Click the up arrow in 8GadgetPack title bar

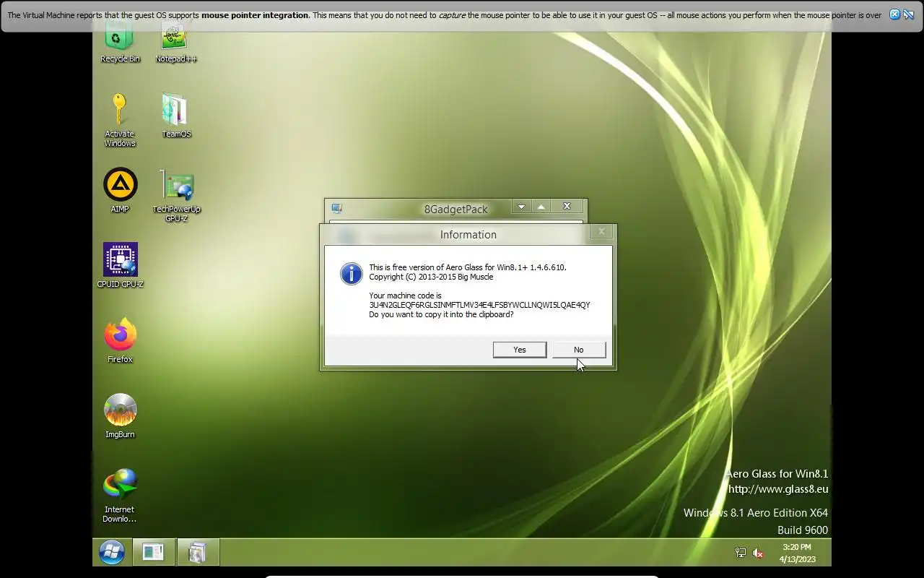[541, 207]
